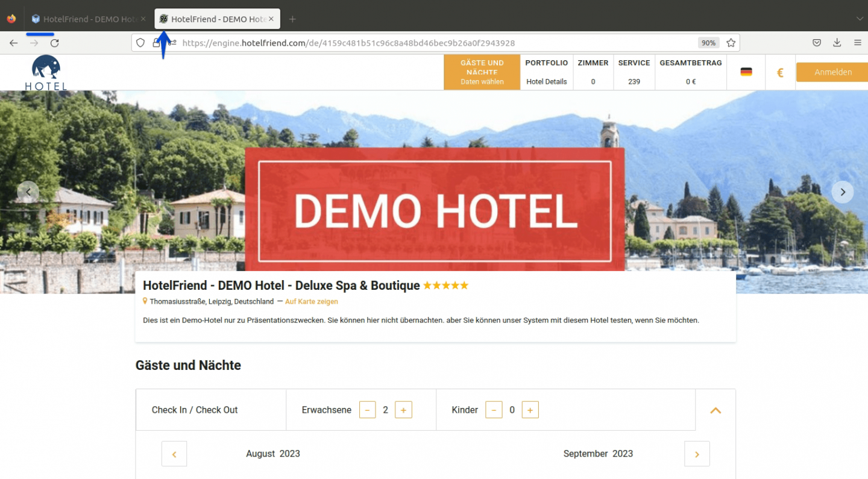Click the hotel logo in header

click(x=46, y=72)
